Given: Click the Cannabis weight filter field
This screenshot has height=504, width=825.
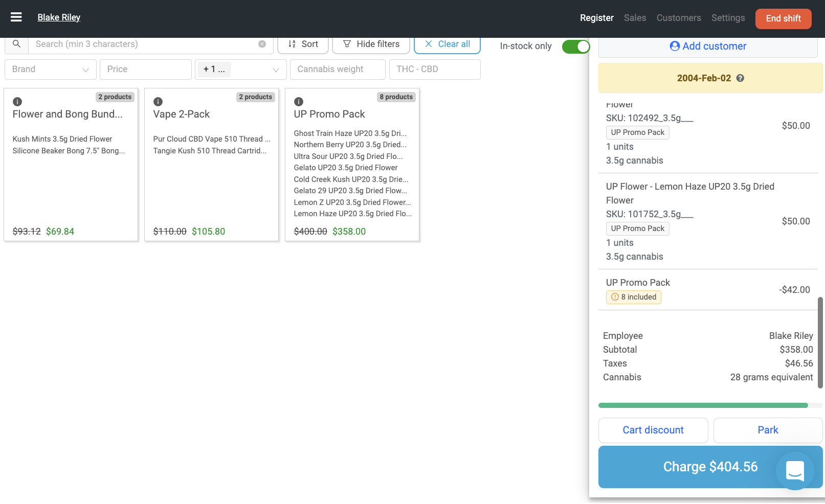Looking at the screenshot, I should (338, 70).
